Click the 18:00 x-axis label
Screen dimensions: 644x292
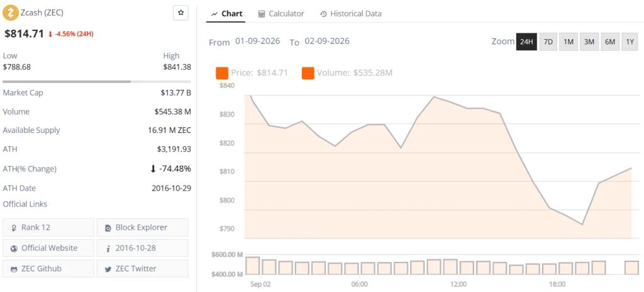[x=557, y=284]
